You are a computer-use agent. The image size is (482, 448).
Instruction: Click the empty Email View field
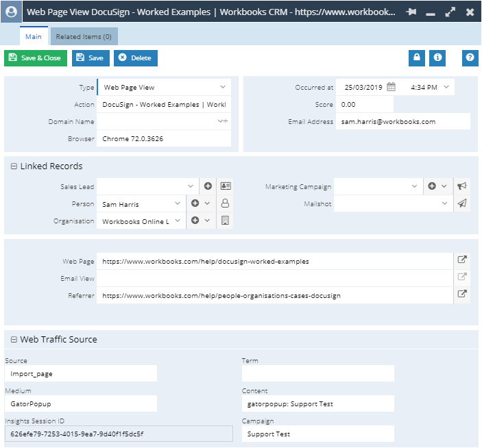pyautogui.click(x=275, y=278)
